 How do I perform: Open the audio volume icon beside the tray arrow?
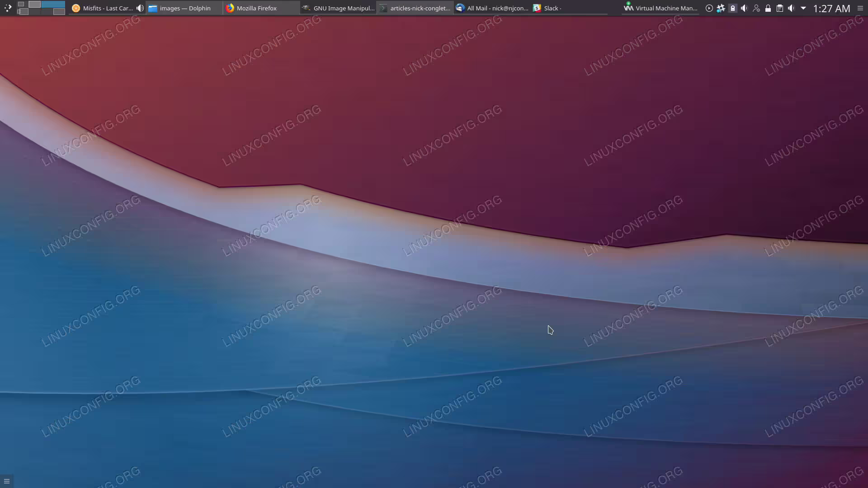(x=791, y=8)
